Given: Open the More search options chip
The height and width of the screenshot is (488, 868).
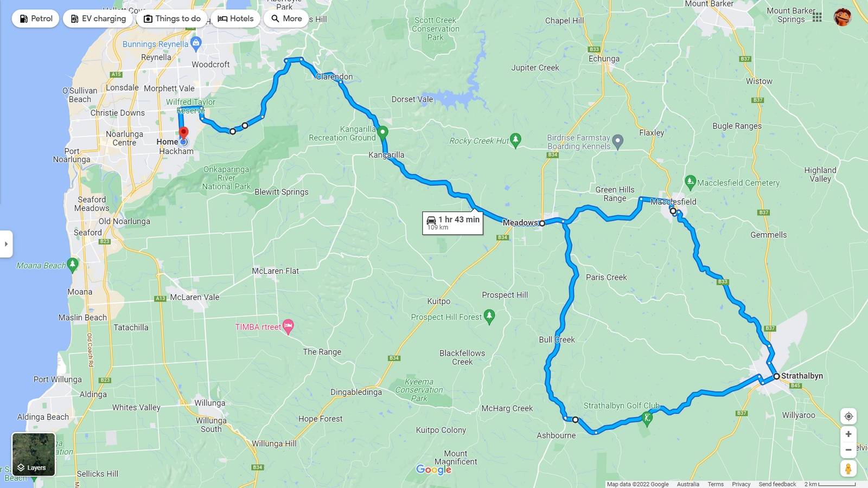Looking at the screenshot, I should click(286, 18).
